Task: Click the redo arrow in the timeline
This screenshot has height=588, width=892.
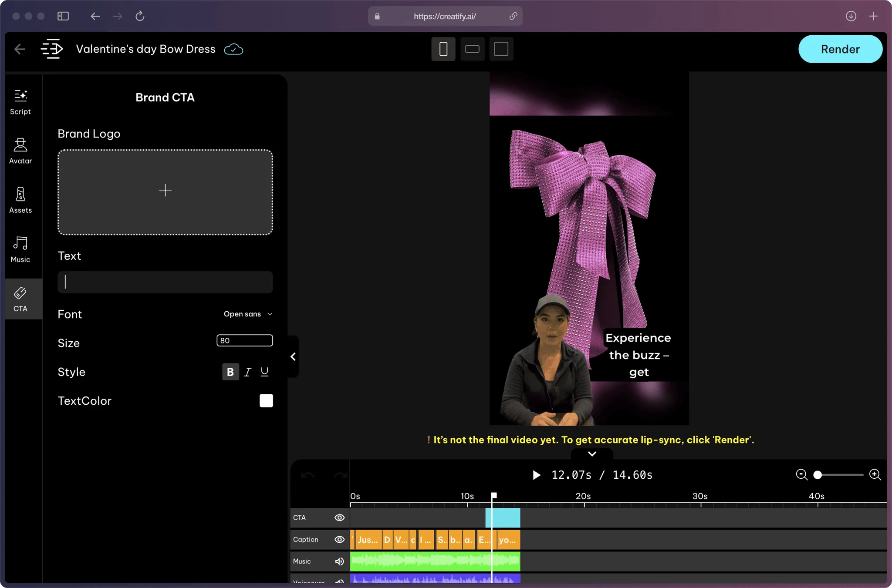Action: (341, 475)
